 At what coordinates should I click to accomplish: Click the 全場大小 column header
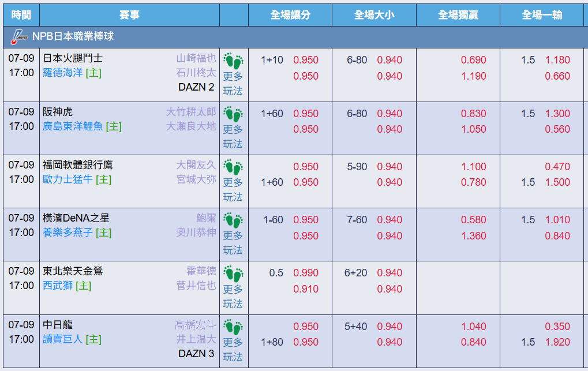(x=374, y=15)
